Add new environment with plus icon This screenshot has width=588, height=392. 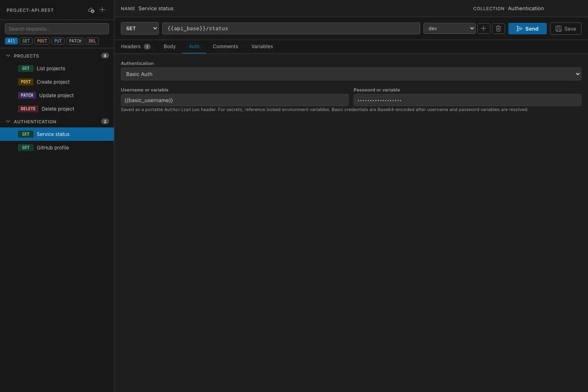point(483,29)
